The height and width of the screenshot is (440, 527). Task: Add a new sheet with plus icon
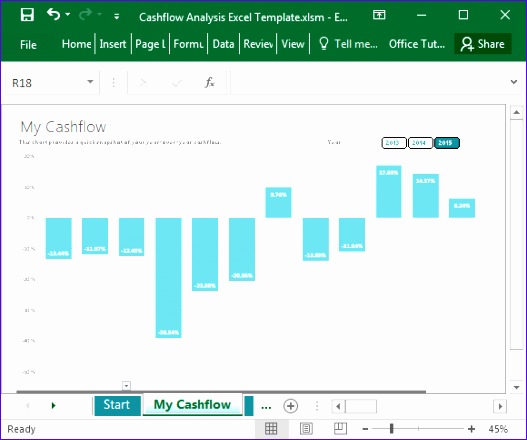[x=290, y=406]
